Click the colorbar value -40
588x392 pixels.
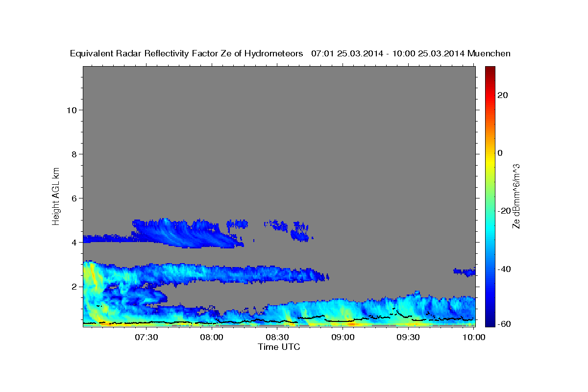tap(504, 269)
